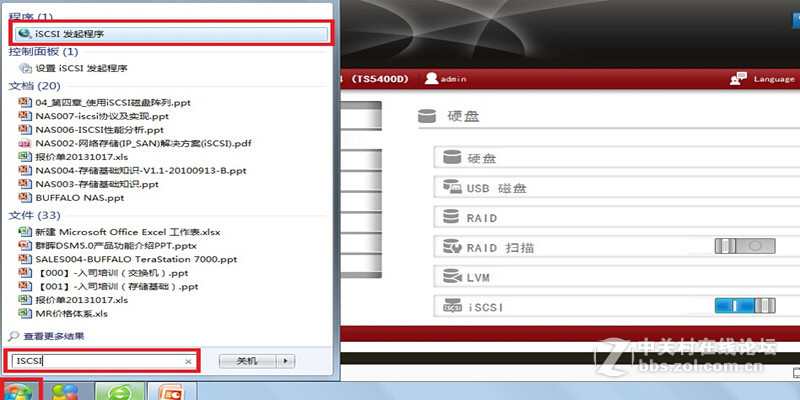The image size is (800, 400).
Task: Open 04_第四章_使用iSCSI磁盘阵列.ppt
Action: (113, 103)
